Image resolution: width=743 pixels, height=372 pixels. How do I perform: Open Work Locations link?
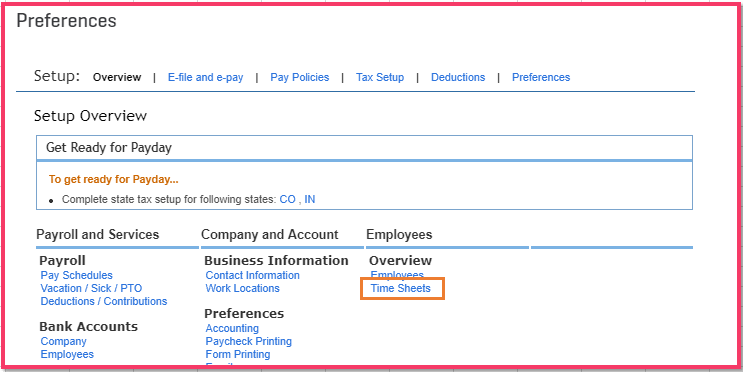(x=243, y=288)
